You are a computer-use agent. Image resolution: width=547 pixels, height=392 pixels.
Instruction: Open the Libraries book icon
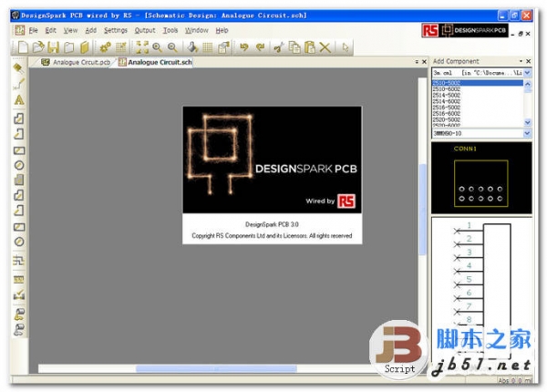(84, 47)
